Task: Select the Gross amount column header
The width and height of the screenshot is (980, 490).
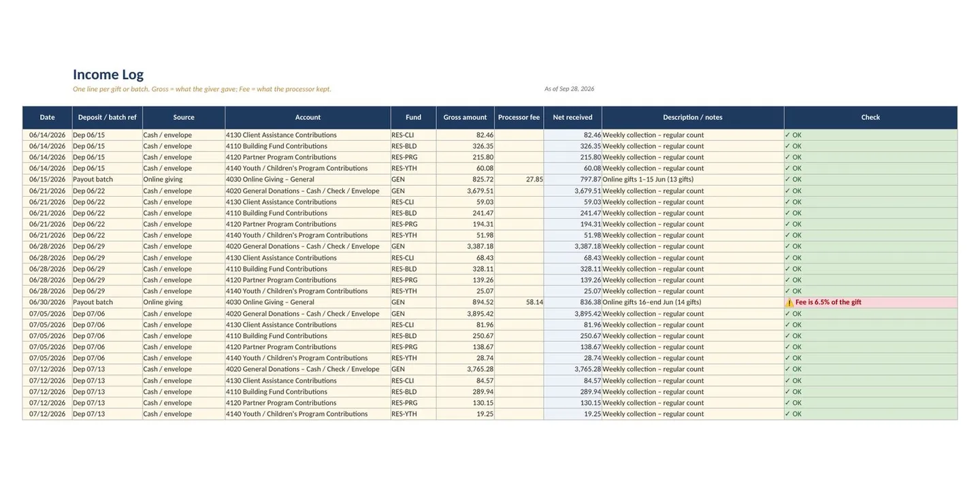Action: [x=465, y=117]
